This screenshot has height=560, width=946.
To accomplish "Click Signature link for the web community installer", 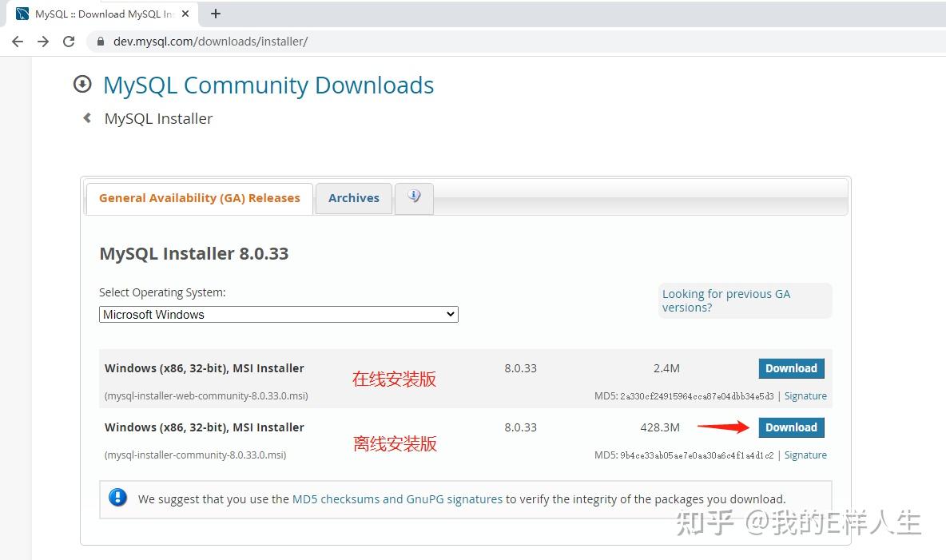I will pos(805,395).
